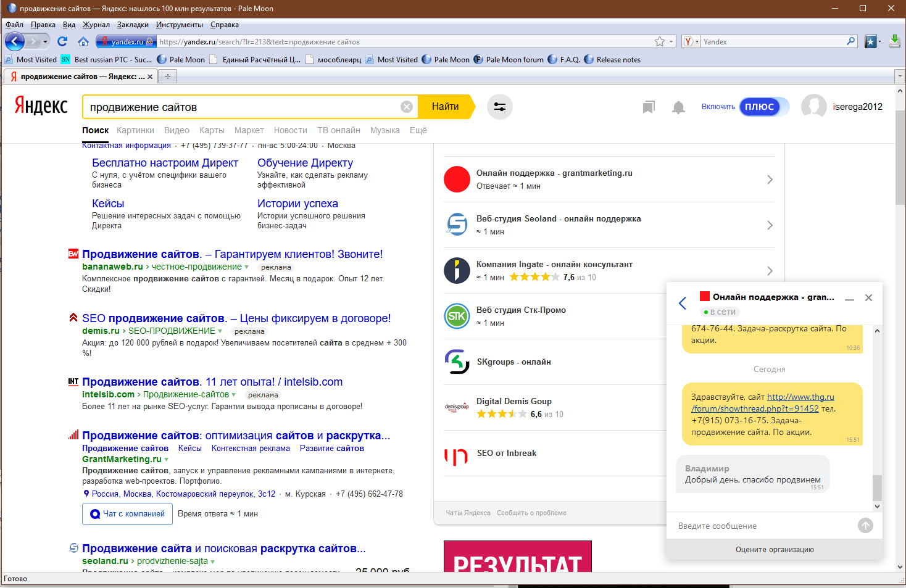
Task: Open chat chevron for Онлайн поддержка - grantmarketing.ru
Action: 770,180
